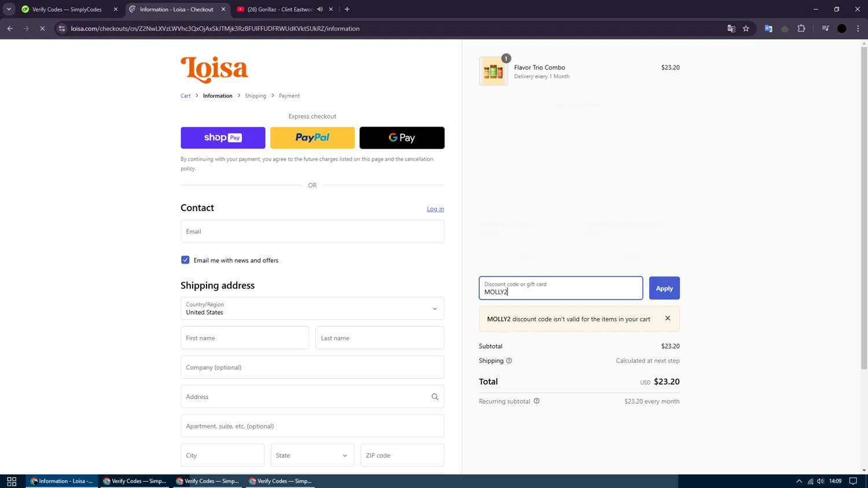The image size is (868, 488).
Task: Select the Information breadcrumb step
Action: tap(218, 96)
